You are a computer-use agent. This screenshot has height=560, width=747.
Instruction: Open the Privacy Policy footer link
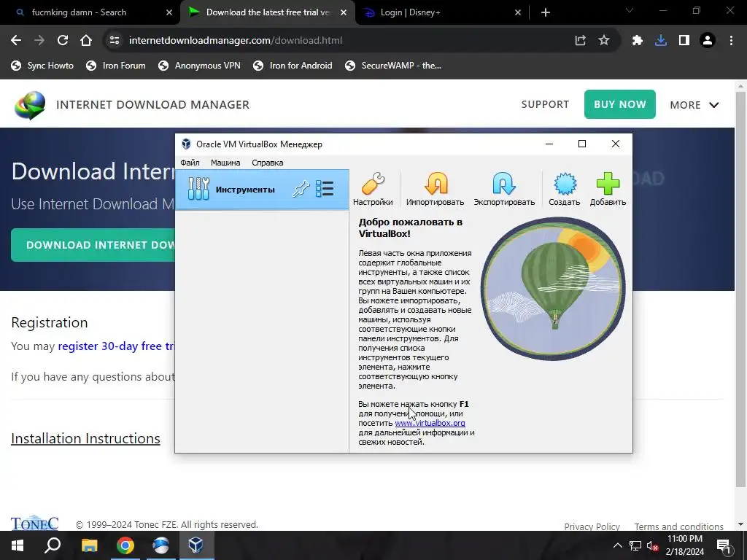click(x=592, y=526)
